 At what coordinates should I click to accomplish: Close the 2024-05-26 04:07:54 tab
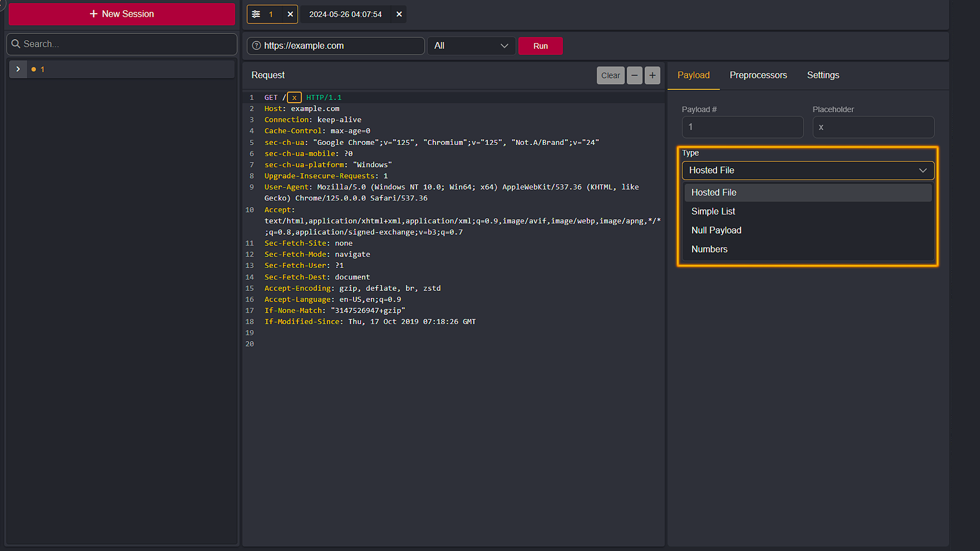pyautogui.click(x=399, y=14)
